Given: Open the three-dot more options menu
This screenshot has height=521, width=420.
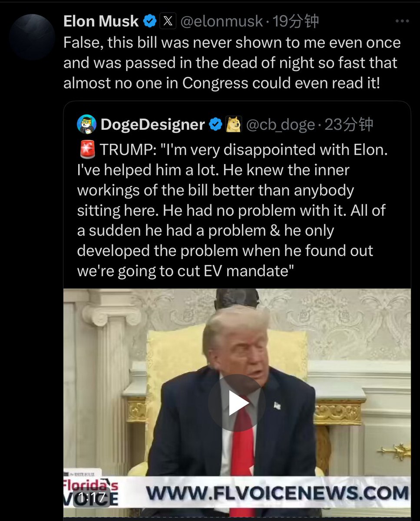Looking at the screenshot, I should (x=401, y=21).
